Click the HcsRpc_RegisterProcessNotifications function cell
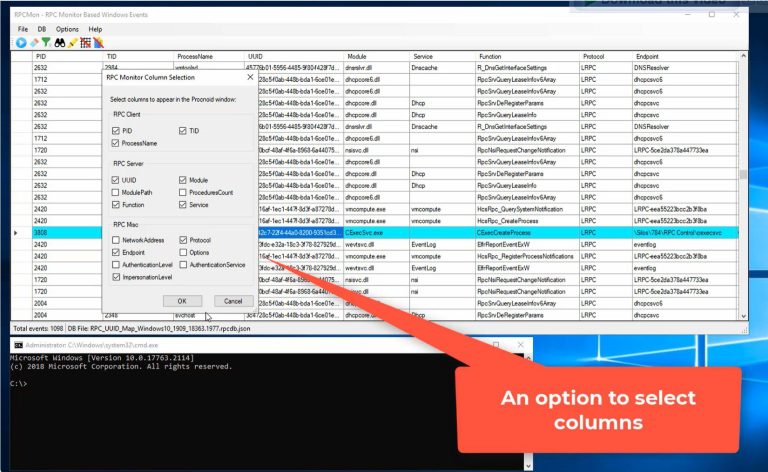The width and height of the screenshot is (768, 472). coord(527,257)
